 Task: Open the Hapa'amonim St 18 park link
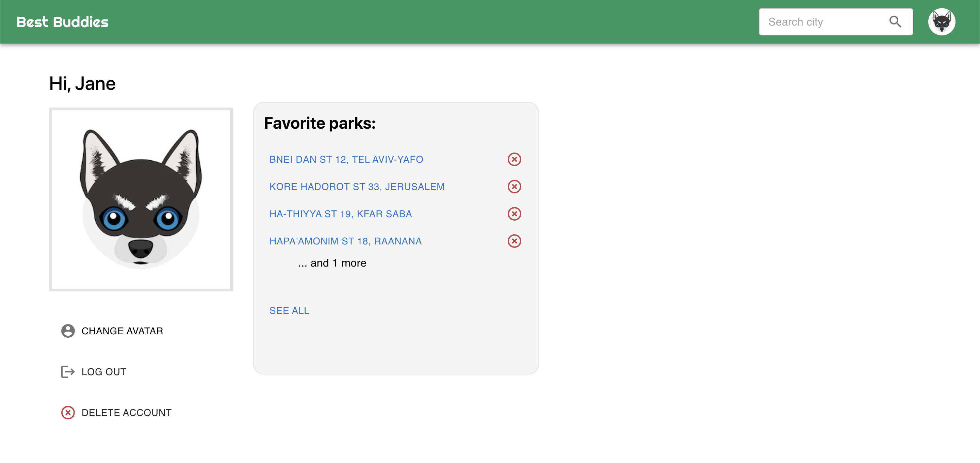pyautogui.click(x=345, y=241)
